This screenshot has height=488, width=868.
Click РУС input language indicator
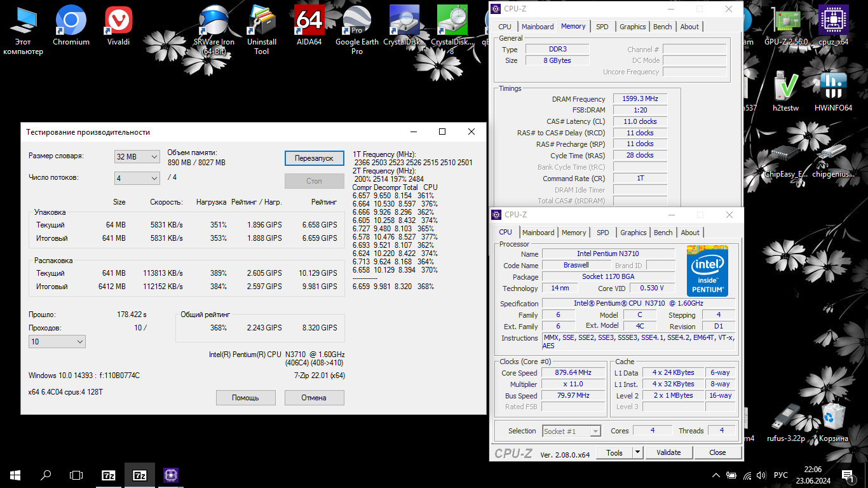point(780,475)
